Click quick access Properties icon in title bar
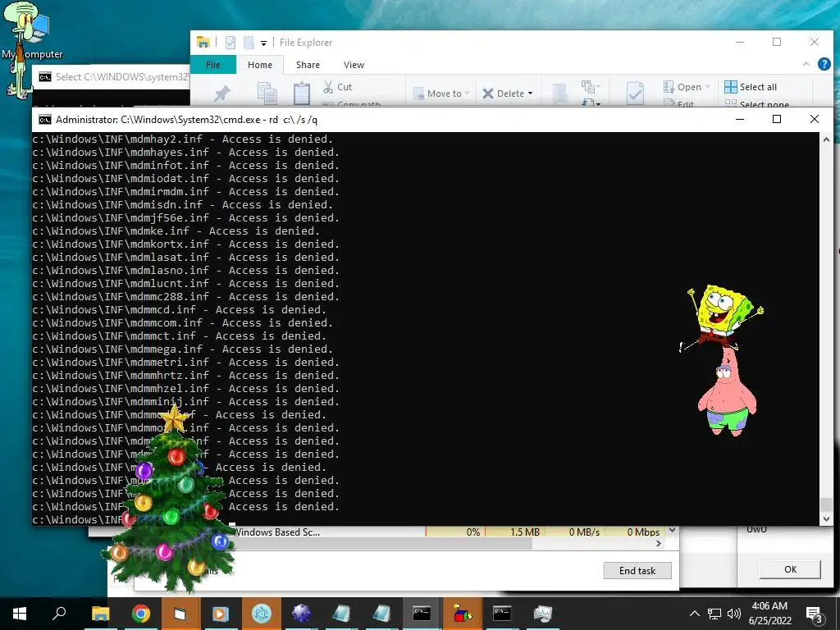Viewport: 840px width, 630px height. (231, 43)
